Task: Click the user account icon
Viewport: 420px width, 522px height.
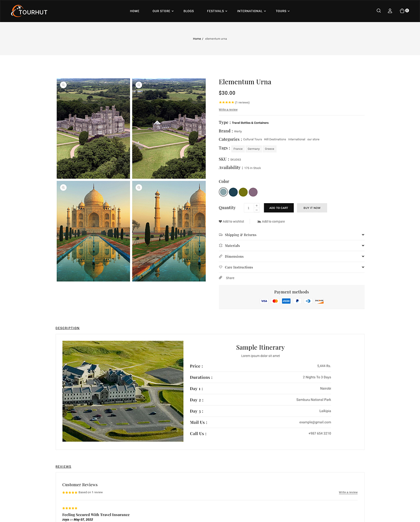Action: point(390,11)
